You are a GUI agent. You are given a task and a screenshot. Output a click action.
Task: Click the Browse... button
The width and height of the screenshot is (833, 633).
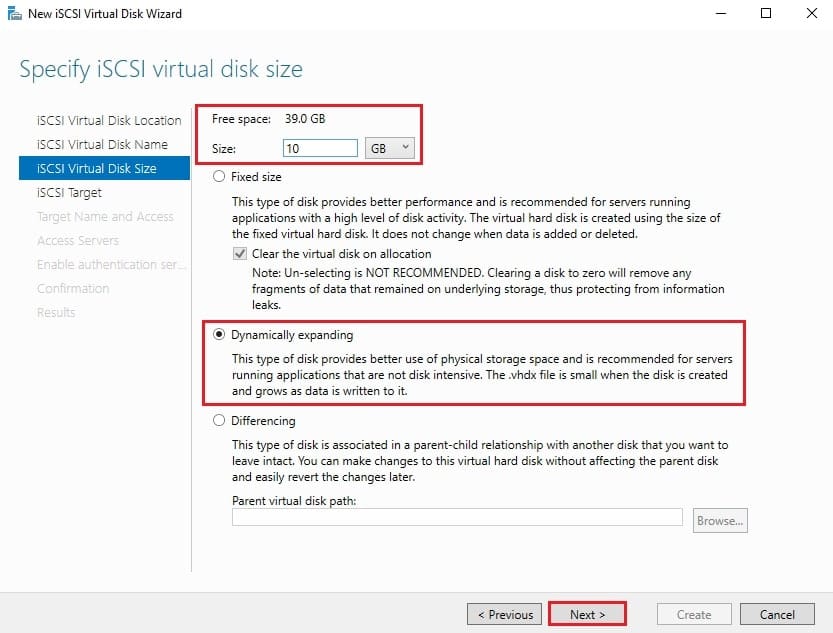(x=720, y=520)
